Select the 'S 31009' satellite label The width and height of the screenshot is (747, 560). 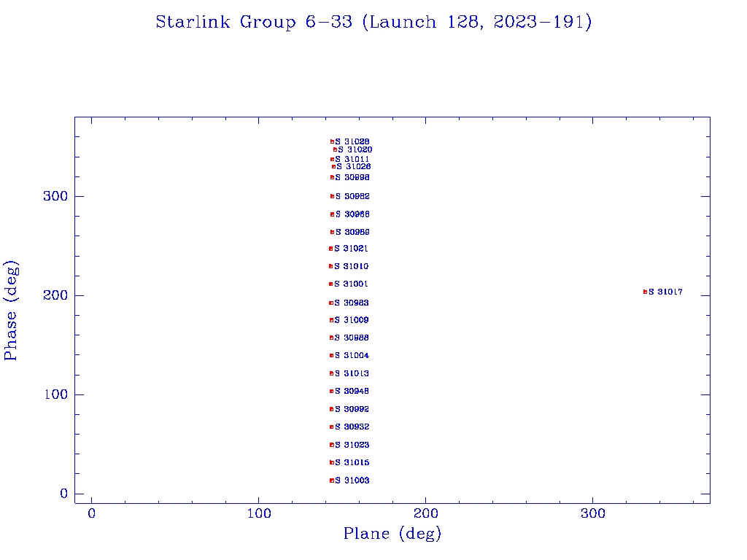(x=352, y=320)
